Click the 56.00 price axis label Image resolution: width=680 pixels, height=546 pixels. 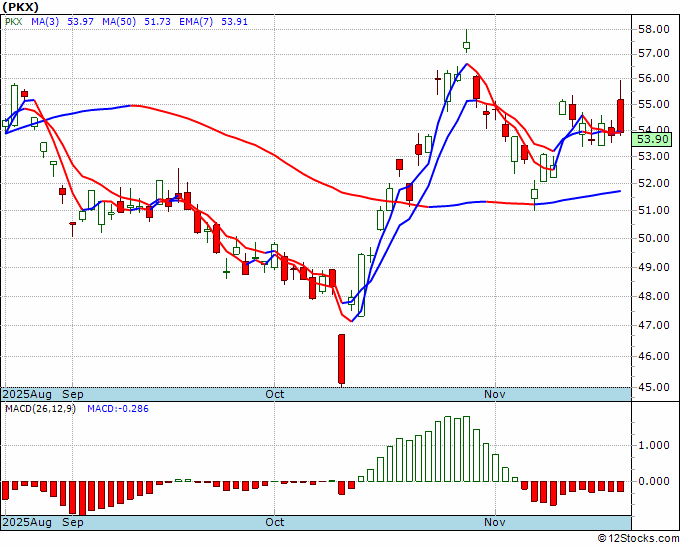[654, 78]
